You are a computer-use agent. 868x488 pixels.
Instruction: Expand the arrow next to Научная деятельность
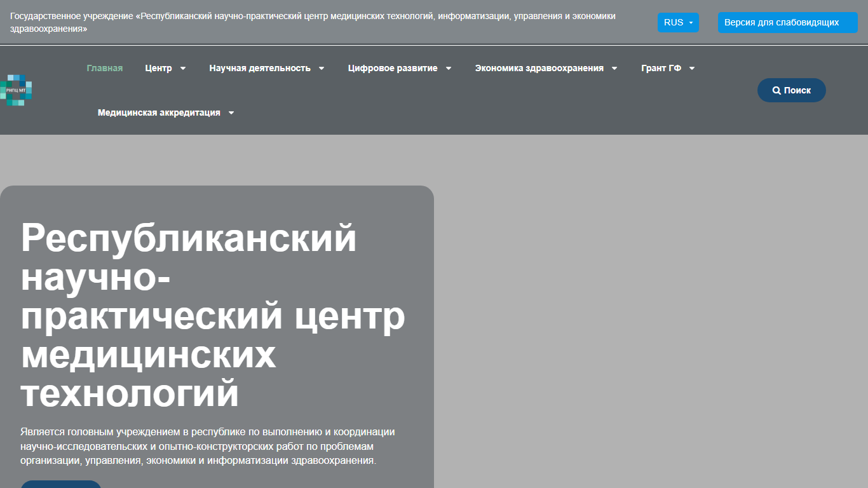(322, 69)
